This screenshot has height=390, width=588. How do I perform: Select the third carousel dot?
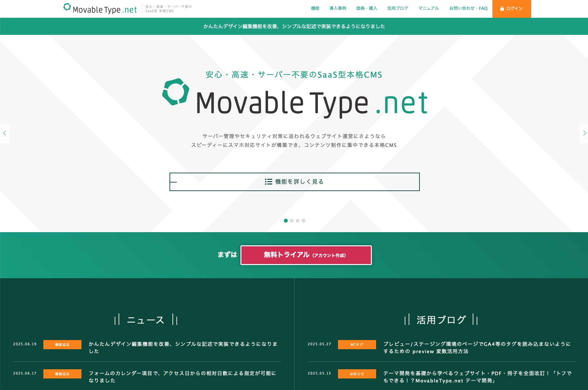(298, 221)
